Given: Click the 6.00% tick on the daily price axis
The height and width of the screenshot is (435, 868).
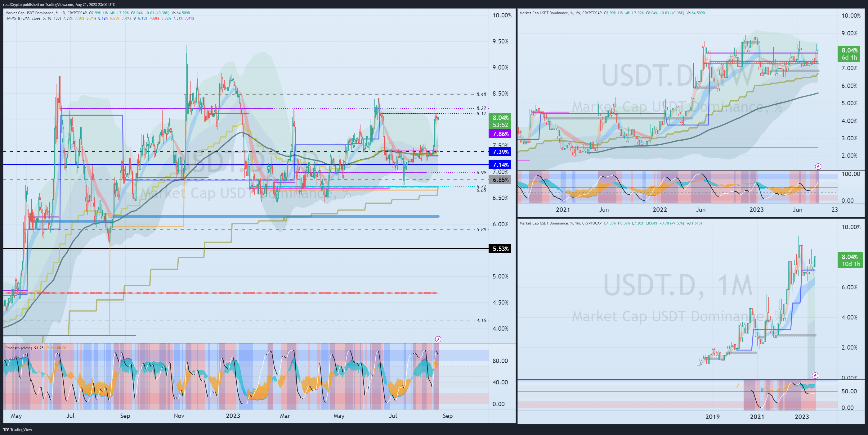Looking at the screenshot, I should click(500, 224).
